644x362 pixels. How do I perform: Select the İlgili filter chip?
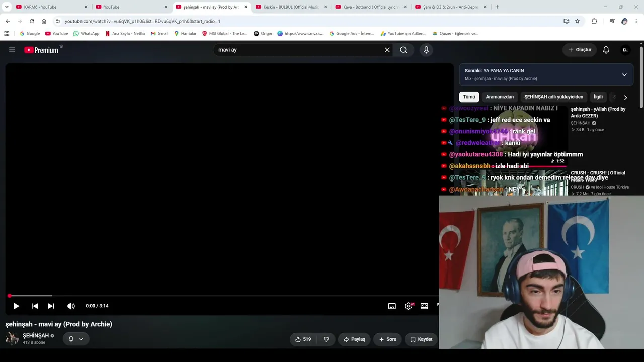598,97
